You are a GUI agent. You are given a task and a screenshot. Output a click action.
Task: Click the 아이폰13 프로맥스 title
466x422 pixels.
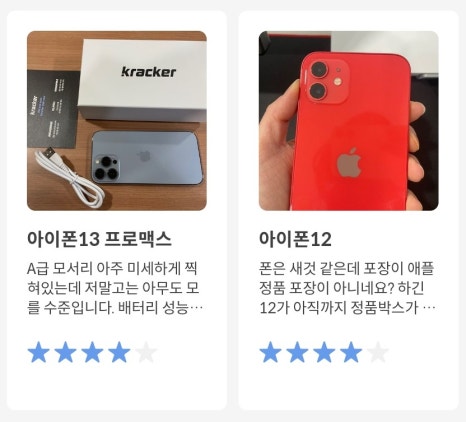[99, 239]
